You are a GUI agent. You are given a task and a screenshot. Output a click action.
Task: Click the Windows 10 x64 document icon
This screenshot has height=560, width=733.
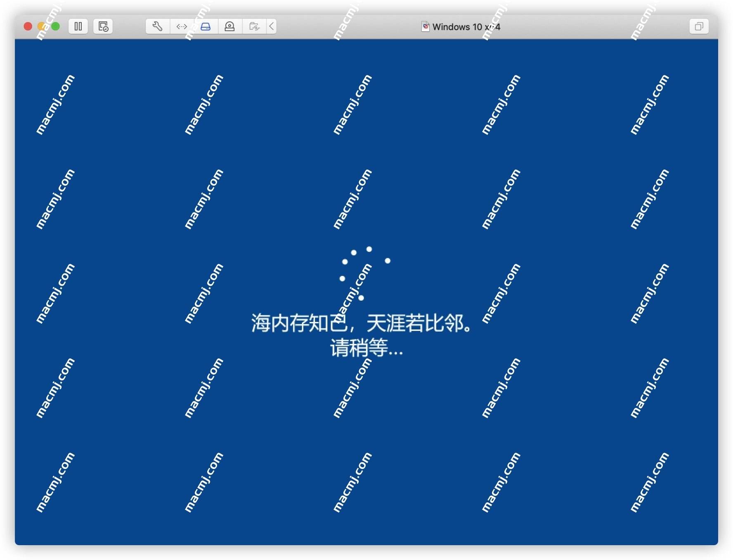click(425, 26)
